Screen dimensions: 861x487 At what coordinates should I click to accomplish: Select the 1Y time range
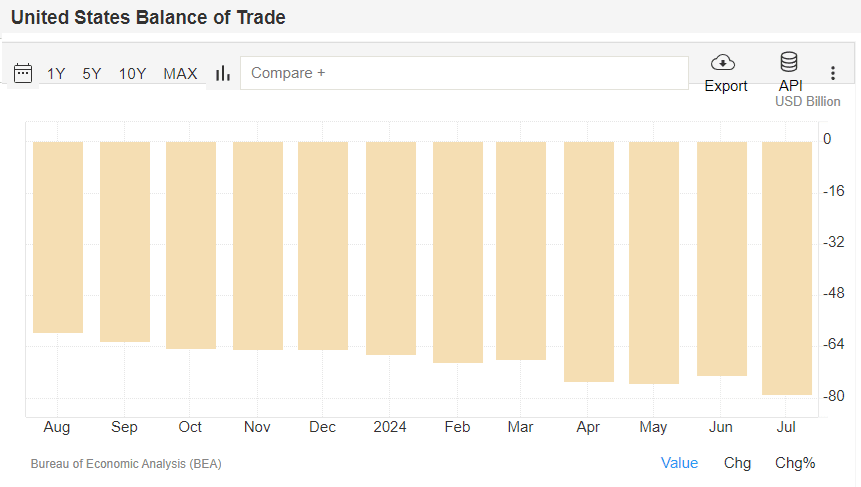[x=56, y=73]
